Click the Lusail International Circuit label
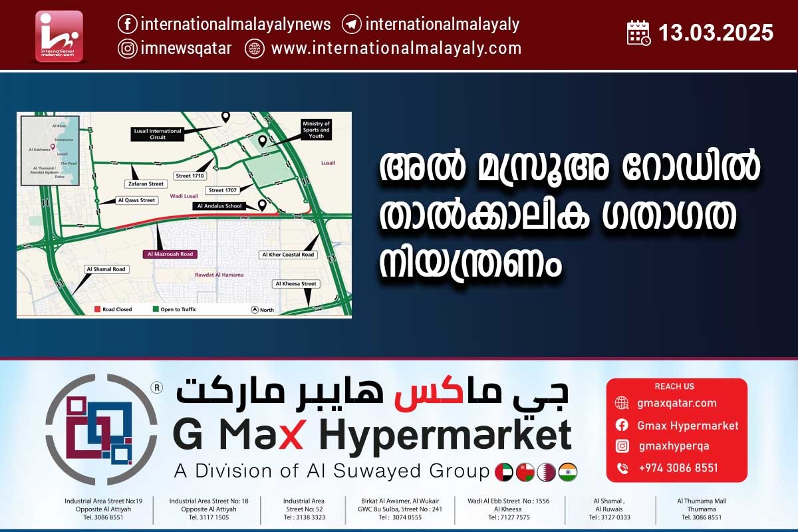 157,134
